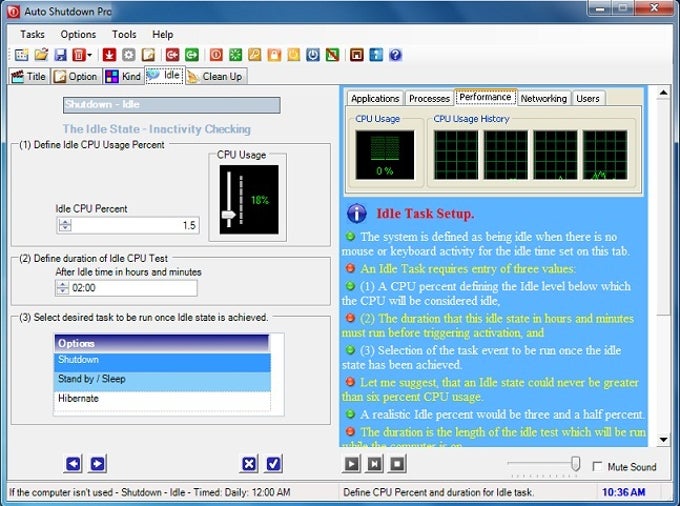The image size is (680, 506).
Task: Click the skip-to-next playback button
Action: (375, 464)
